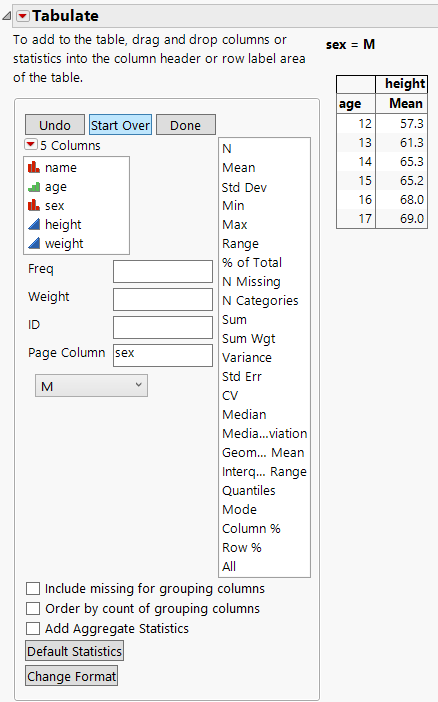Screen dimensions: 438x702
Task: Click the ID input box
Action: tap(163, 327)
